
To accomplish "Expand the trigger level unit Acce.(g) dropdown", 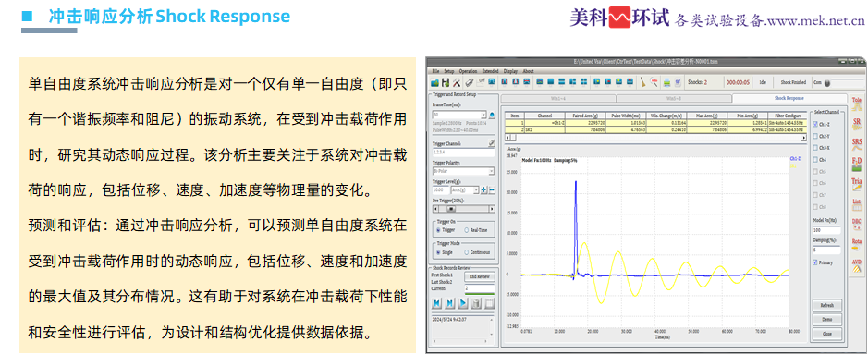I will [x=475, y=189].
